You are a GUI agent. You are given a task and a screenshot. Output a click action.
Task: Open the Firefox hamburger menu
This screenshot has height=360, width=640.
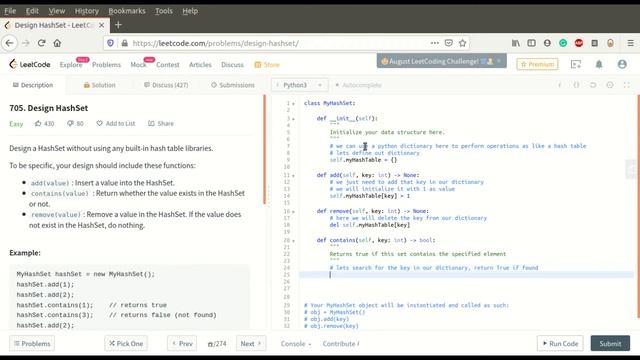coord(630,43)
